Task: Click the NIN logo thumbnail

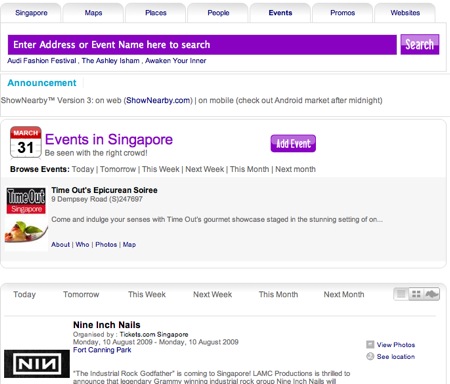Action: (37, 364)
